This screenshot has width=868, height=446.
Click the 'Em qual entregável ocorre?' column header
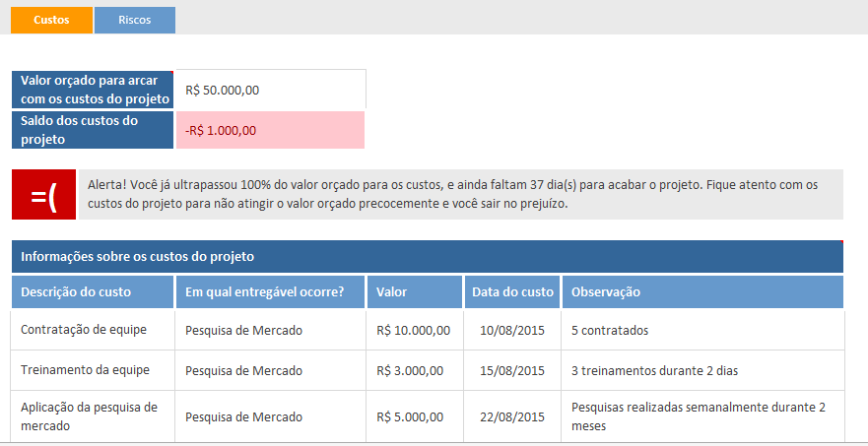click(270, 292)
